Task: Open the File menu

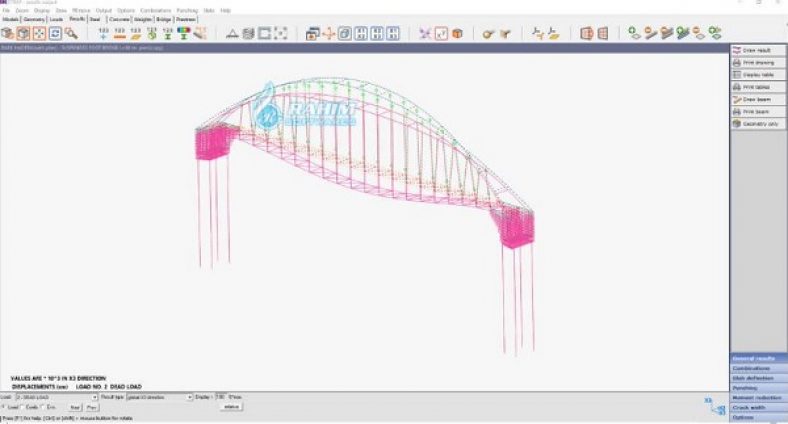Action: coord(6,11)
